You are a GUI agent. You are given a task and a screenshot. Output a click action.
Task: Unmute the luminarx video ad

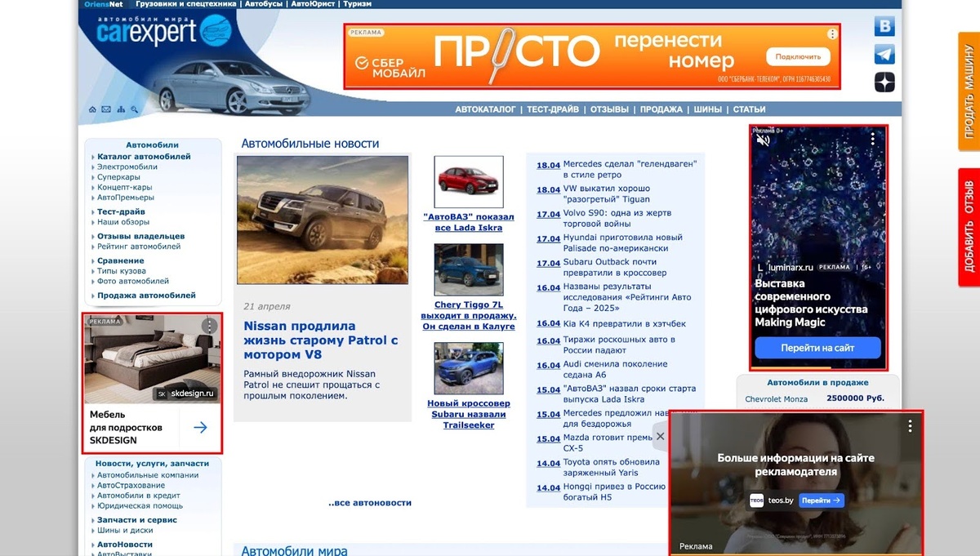coord(764,140)
